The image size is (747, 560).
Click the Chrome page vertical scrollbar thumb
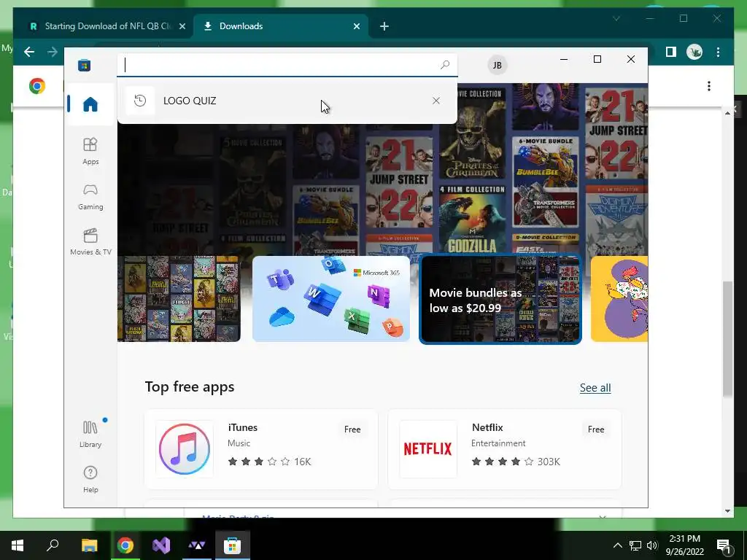[x=727, y=338]
